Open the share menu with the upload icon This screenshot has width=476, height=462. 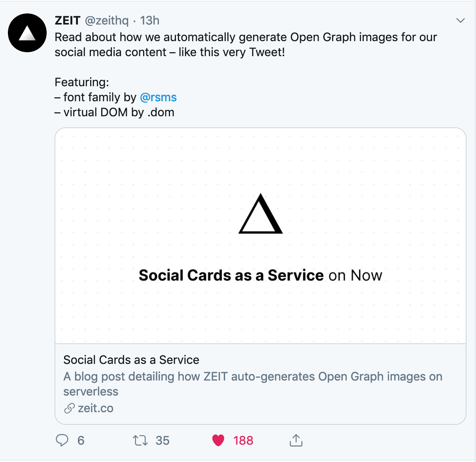(296, 440)
